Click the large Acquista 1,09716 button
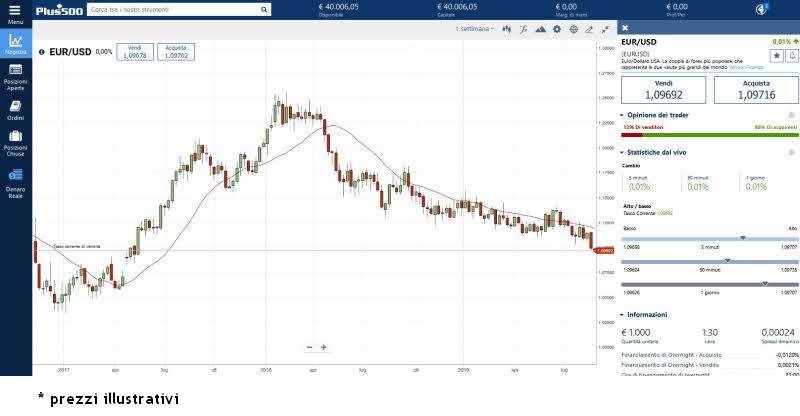The width and height of the screenshot is (800, 416). tap(756, 91)
